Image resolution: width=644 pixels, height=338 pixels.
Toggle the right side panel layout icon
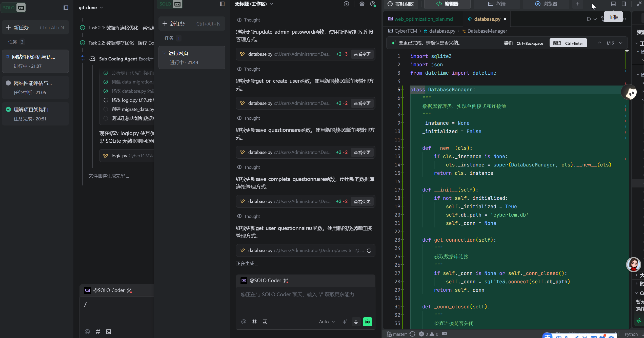[x=624, y=4]
